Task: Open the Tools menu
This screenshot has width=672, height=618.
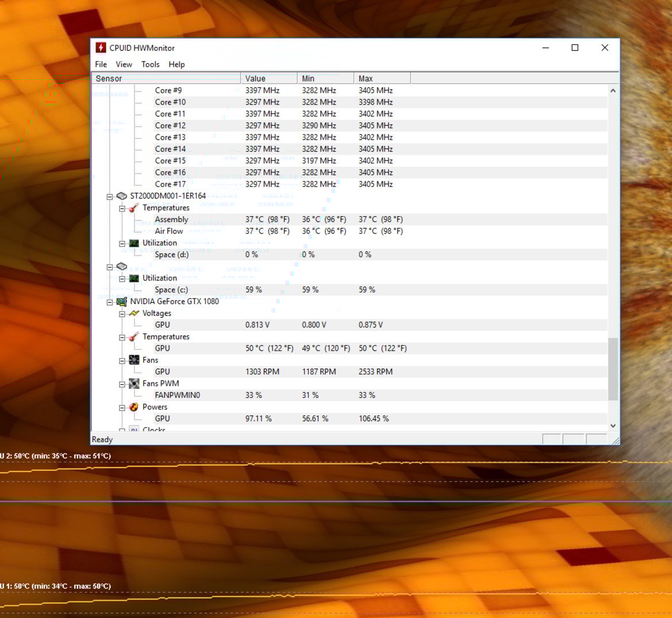Action: click(x=151, y=64)
